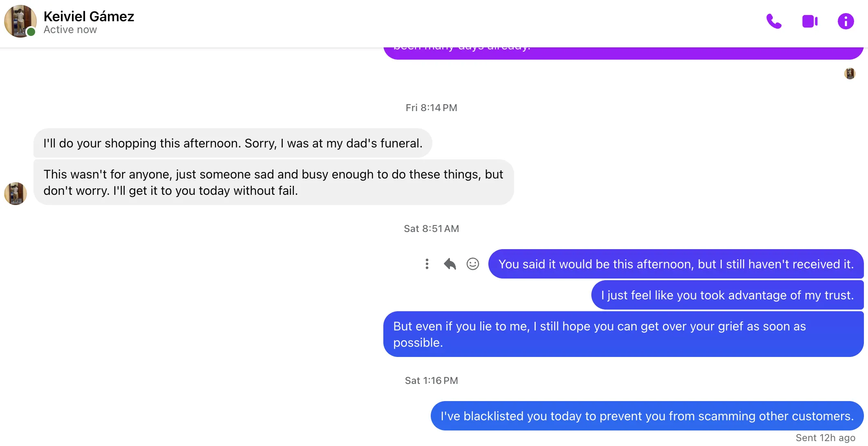Click the 'took advantage of my trust' message
Screen dimensions: 868x446
click(727, 295)
